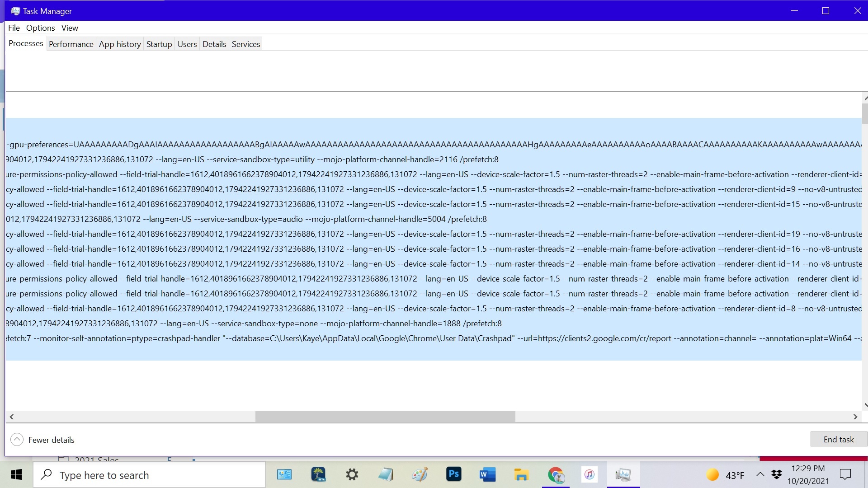
Task: Switch to the Startup tab
Action: 159,44
